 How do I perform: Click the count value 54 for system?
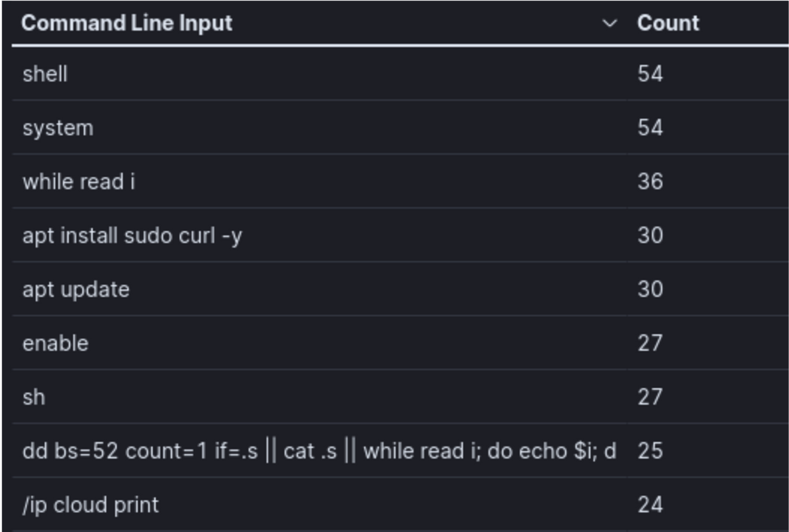tap(650, 128)
